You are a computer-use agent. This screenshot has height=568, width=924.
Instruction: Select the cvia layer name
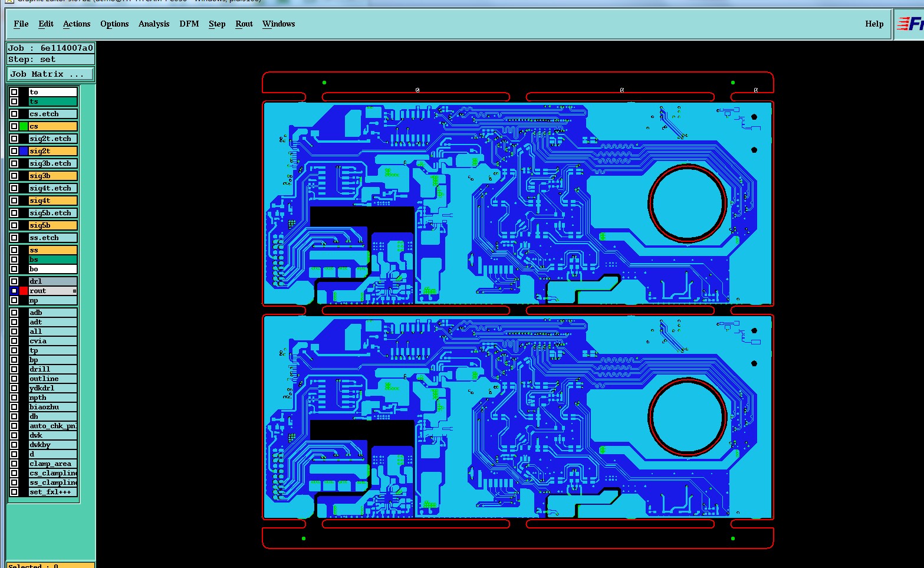53,341
